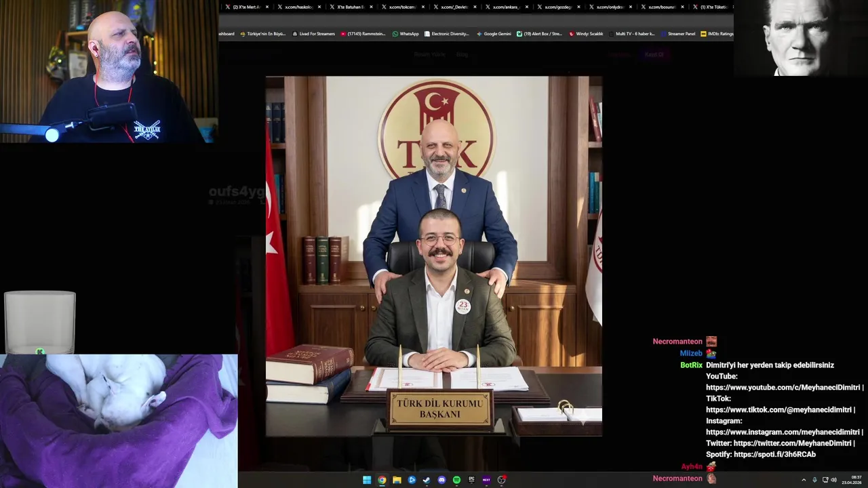Open the "Türkiye'nin En Büyü..." bookmark
Image resolution: width=868 pixels, height=488 pixels.
point(263,34)
